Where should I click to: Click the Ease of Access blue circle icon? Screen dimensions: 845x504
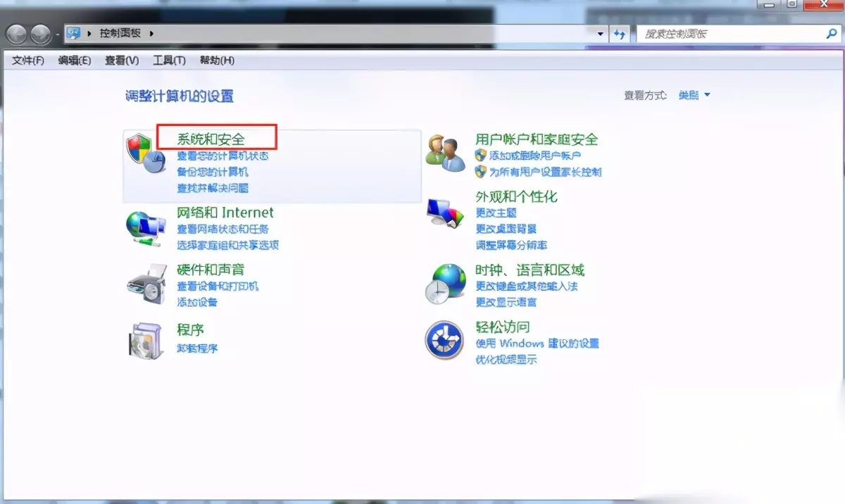[444, 340]
